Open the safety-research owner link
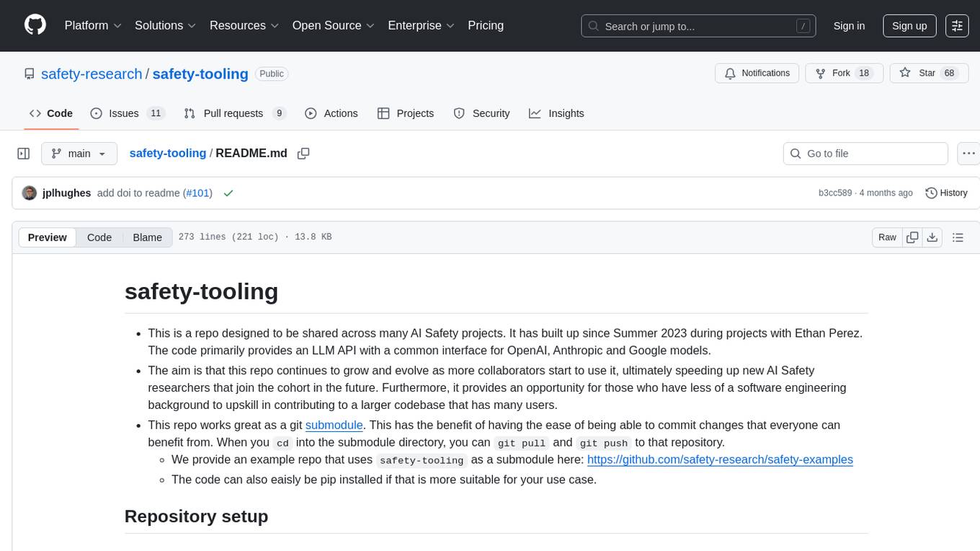The image size is (980, 551). 92,74
